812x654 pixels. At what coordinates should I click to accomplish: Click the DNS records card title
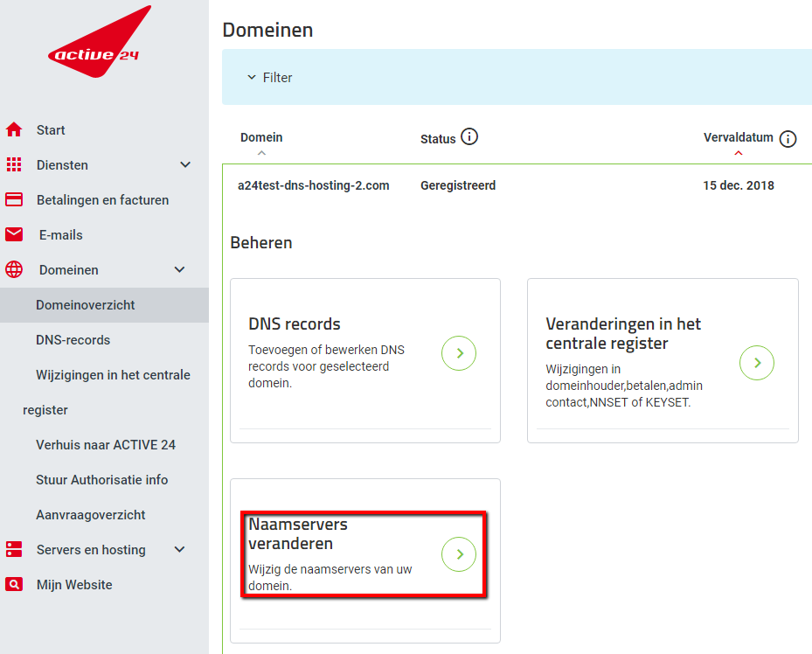pos(295,324)
